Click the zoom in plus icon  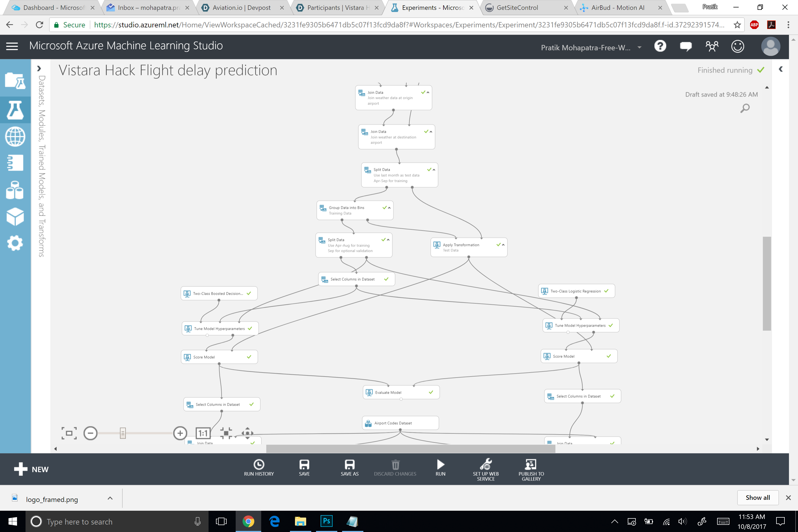click(180, 433)
